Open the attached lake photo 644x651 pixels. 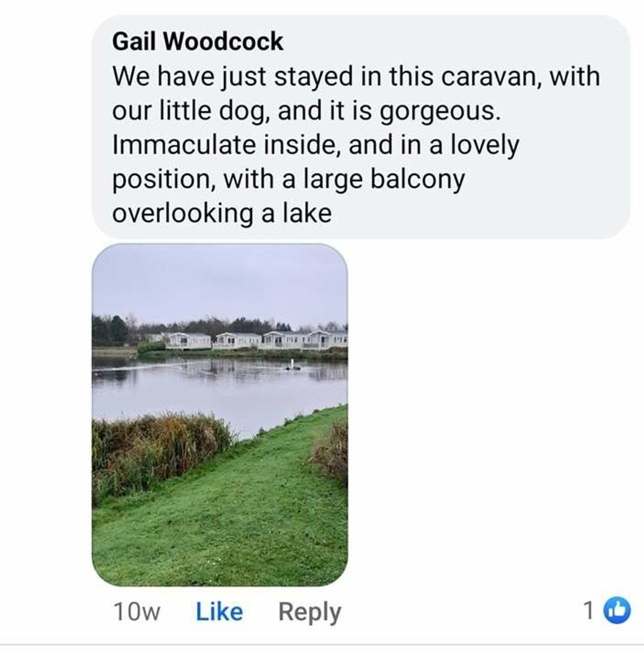(220, 414)
